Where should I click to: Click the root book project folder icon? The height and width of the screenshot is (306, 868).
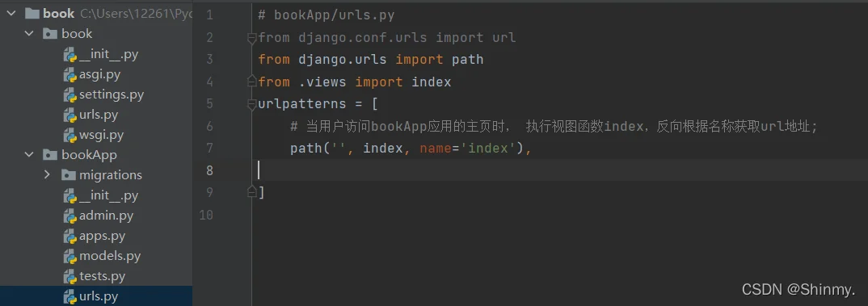(x=32, y=13)
